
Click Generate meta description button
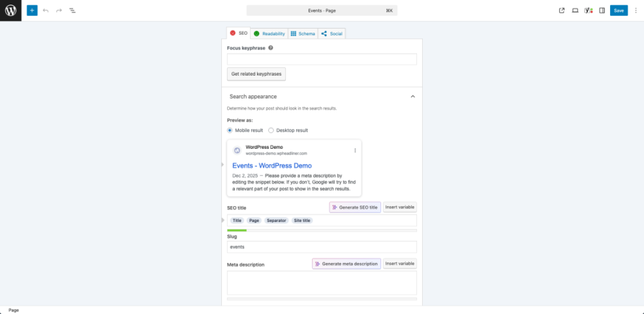click(346, 264)
